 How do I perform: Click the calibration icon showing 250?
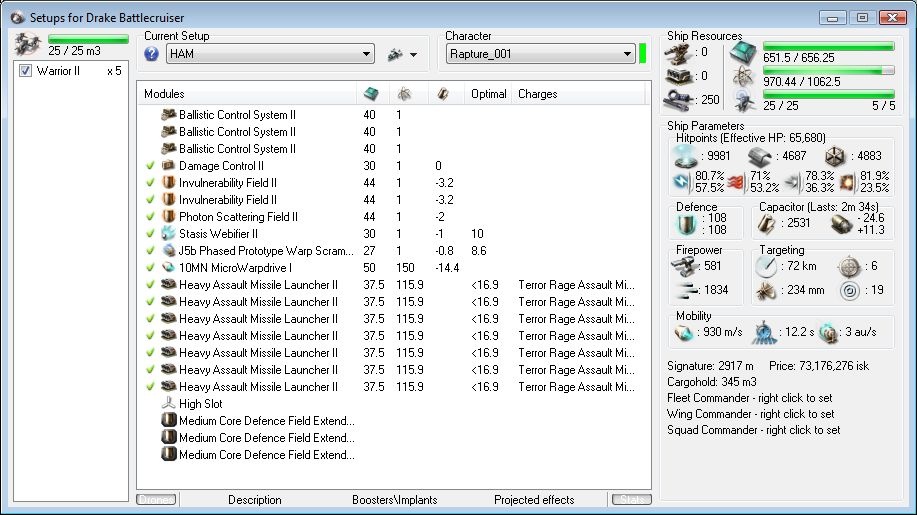678,99
